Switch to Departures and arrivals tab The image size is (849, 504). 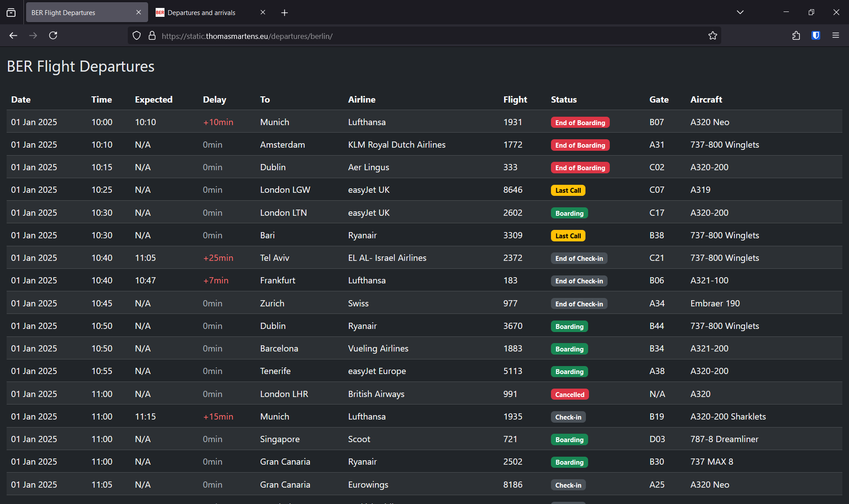(201, 12)
